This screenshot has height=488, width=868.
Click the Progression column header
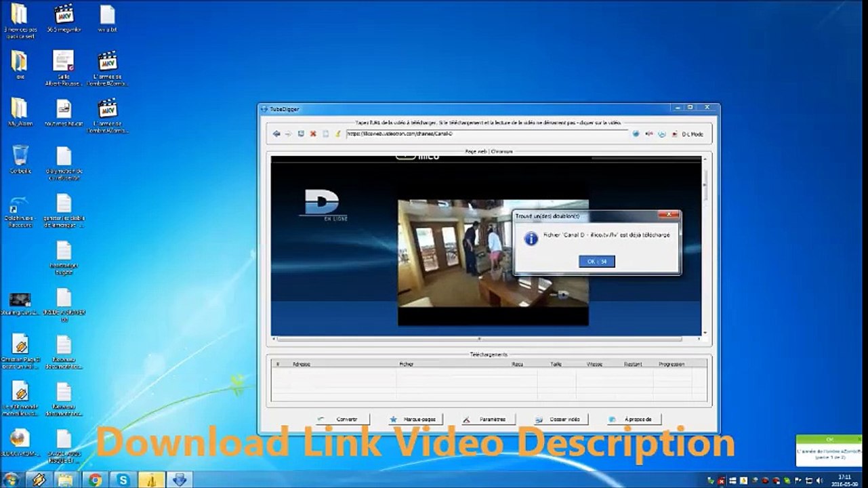[671, 365]
